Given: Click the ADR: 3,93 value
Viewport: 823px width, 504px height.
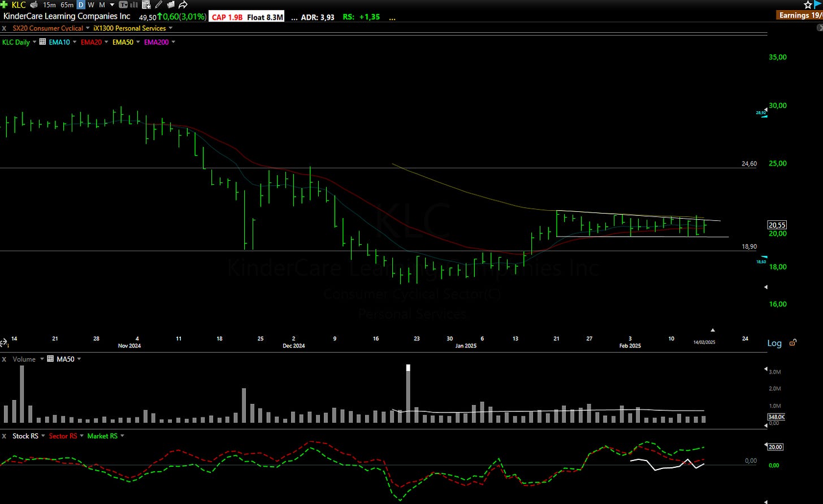Looking at the screenshot, I should click(318, 17).
